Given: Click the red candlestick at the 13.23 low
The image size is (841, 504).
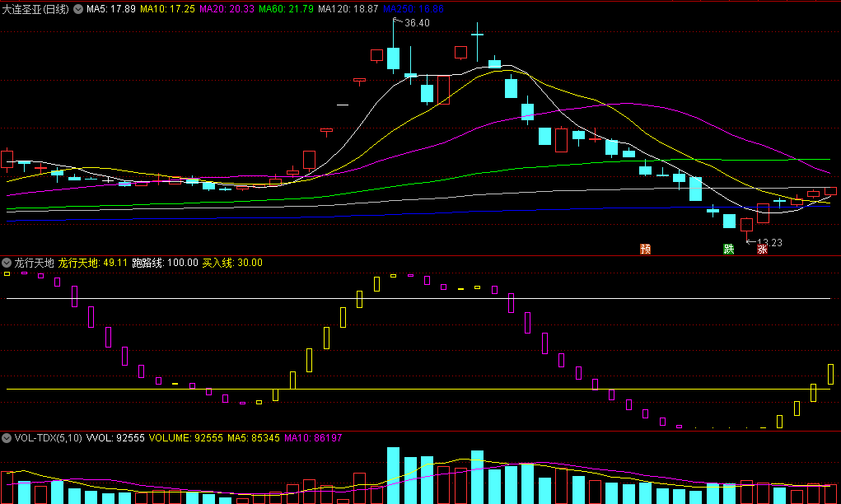Looking at the screenshot, I should (746, 225).
